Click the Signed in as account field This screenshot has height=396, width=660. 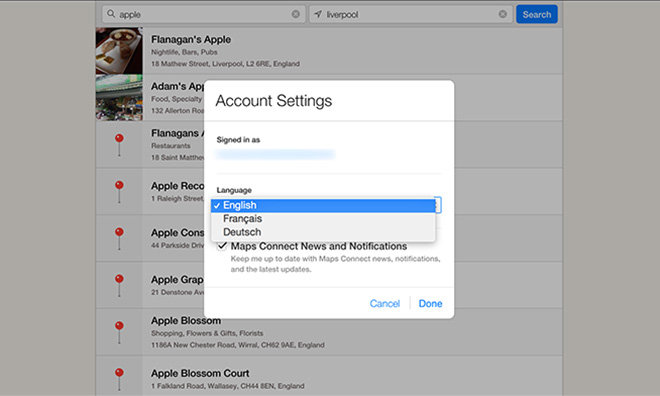275,154
